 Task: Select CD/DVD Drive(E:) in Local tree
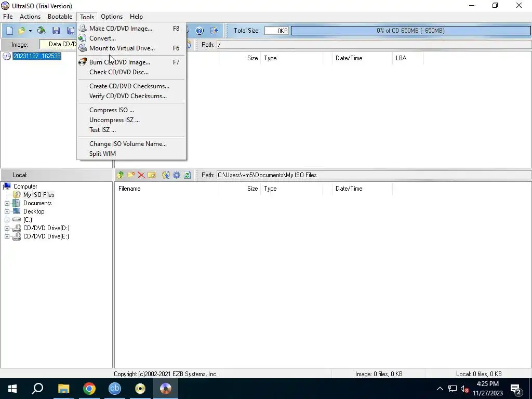coord(46,236)
